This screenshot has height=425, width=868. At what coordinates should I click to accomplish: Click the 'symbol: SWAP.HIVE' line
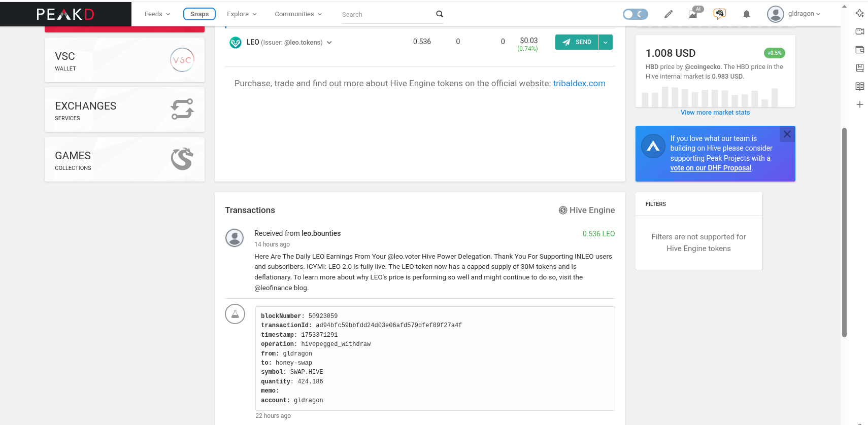coord(292,372)
